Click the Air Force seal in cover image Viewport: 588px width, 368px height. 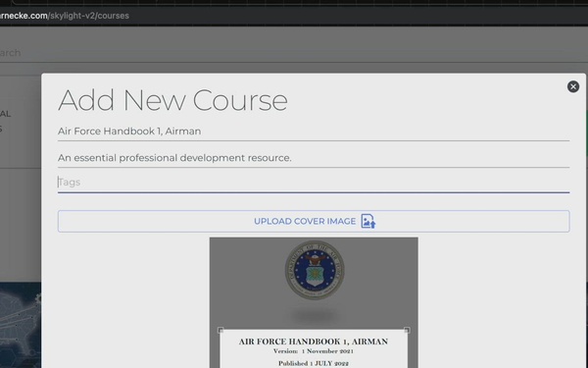coord(315,270)
